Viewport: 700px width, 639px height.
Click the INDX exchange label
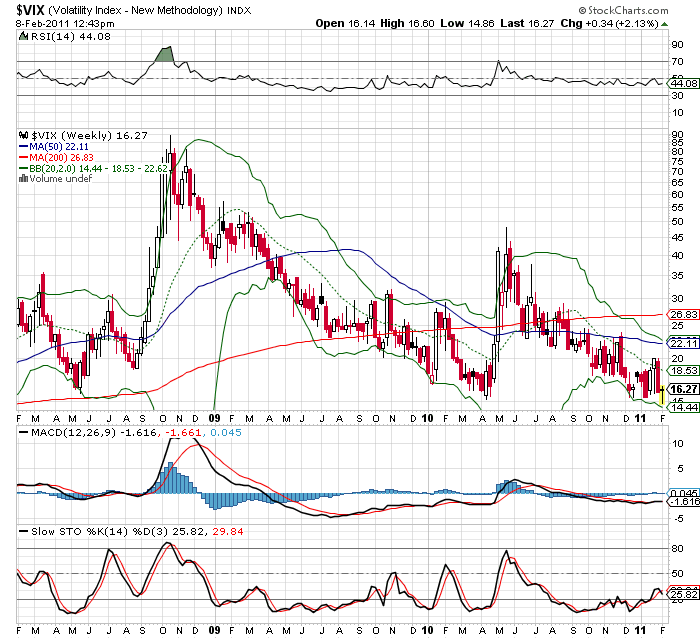coord(239,11)
